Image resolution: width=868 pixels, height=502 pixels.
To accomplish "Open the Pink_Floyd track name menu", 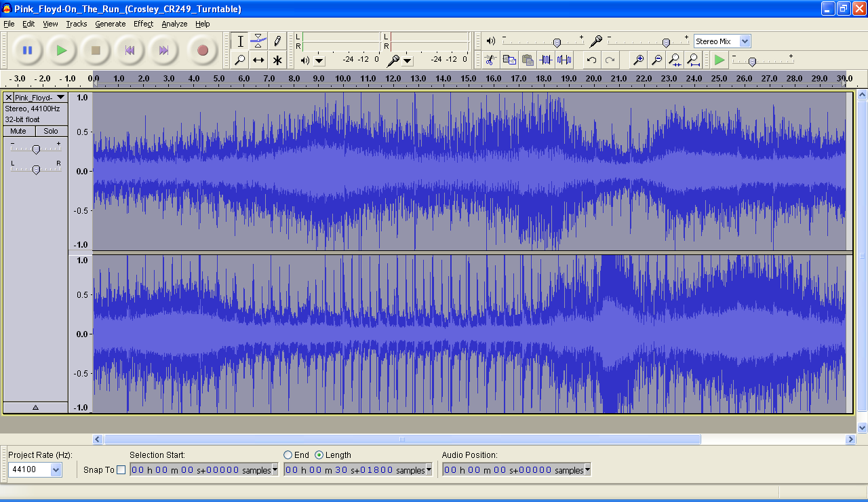I will tap(40, 98).
